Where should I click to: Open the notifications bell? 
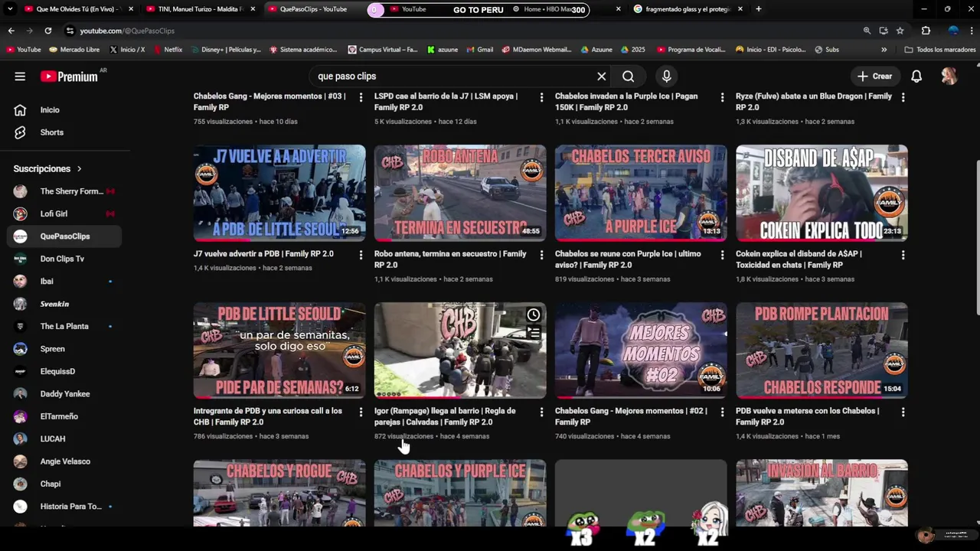pyautogui.click(x=916, y=77)
